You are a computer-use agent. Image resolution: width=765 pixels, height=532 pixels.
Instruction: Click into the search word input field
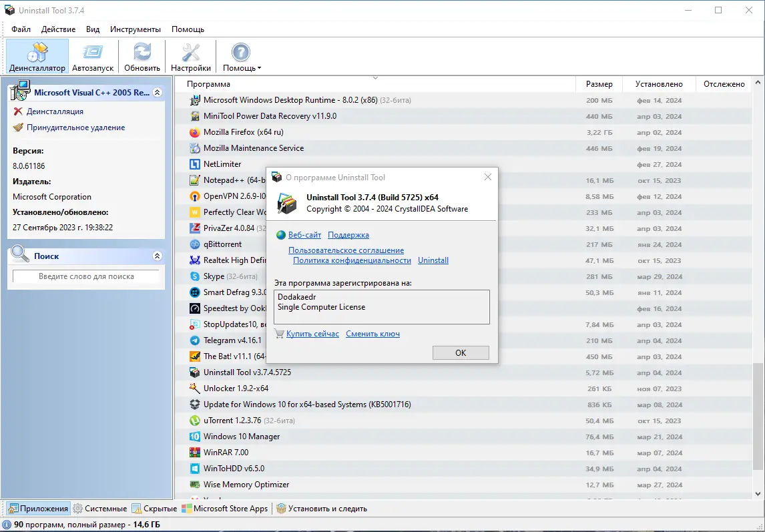pyautogui.click(x=86, y=276)
